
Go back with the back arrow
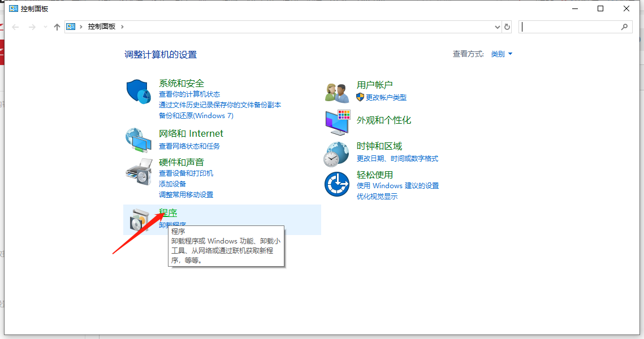[x=16, y=27]
